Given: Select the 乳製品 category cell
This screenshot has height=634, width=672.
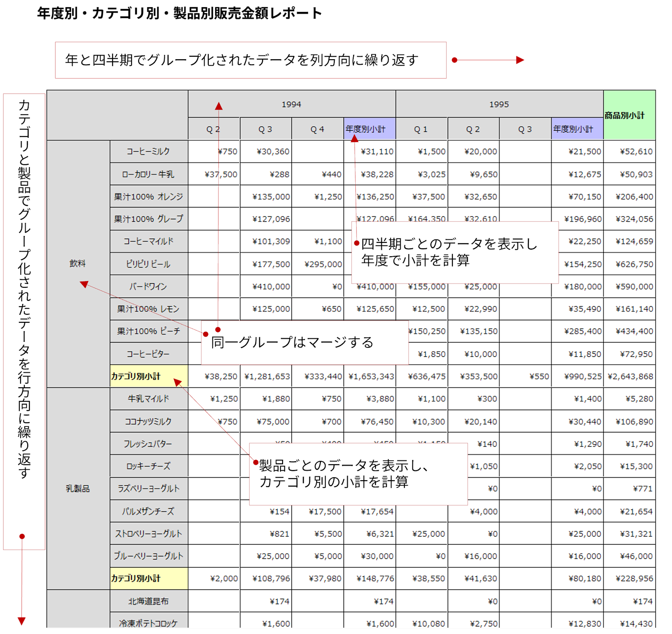Looking at the screenshot, I should pos(78,489).
